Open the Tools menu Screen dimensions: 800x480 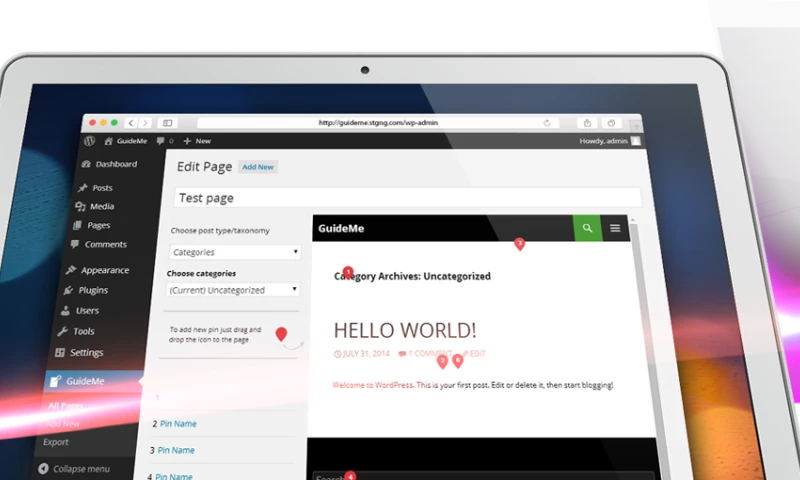76,331
